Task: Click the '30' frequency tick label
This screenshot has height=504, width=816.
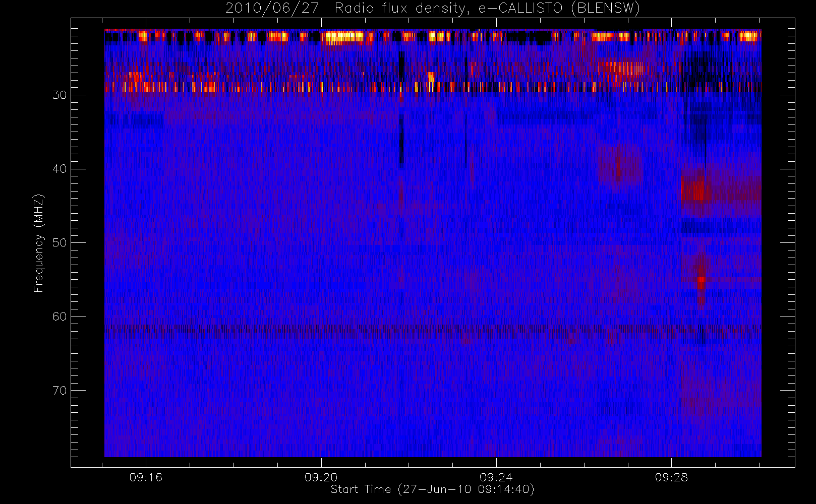Action: click(60, 95)
